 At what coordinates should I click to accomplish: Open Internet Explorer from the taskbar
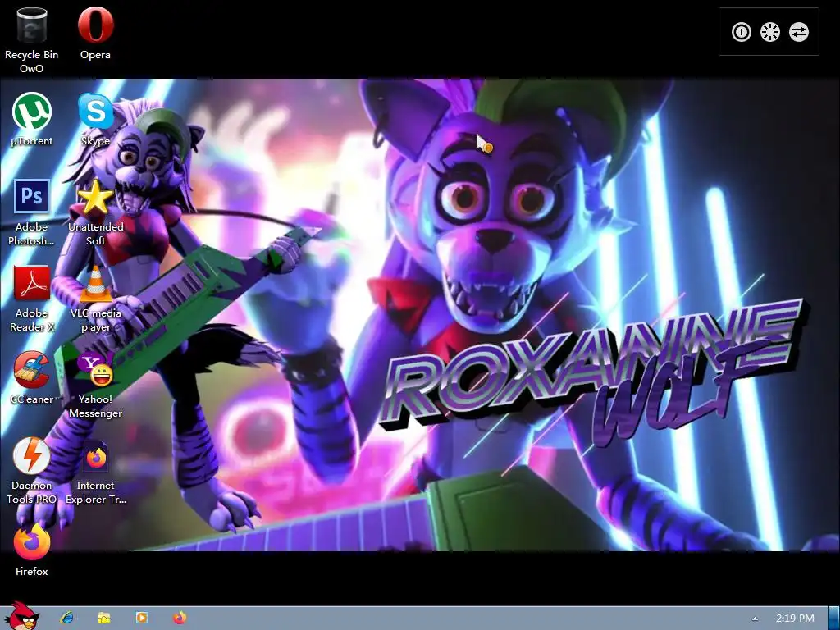tap(66, 618)
